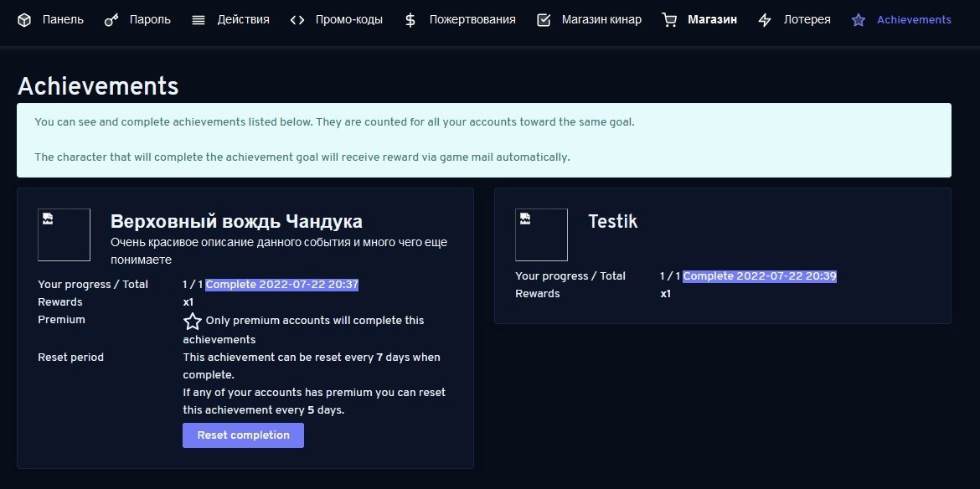Screen dimensions: 980x489
Task: Open the Пожертвования page
Action: pos(472,19)
